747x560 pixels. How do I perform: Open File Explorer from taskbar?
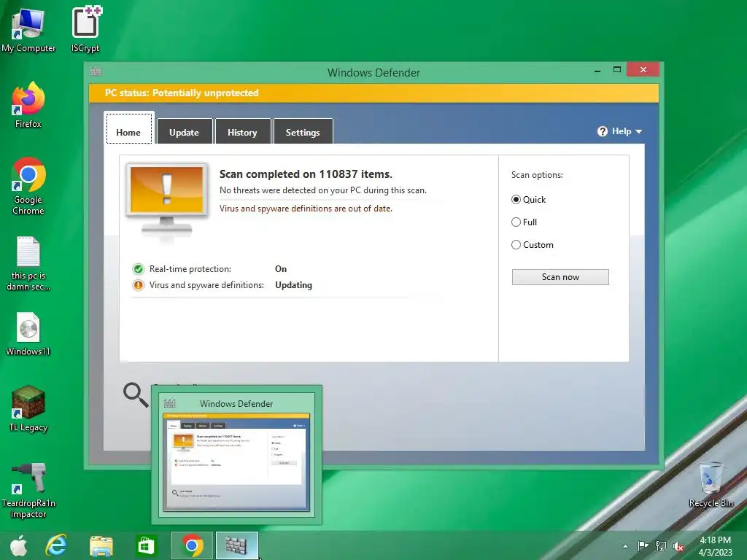(x=101, y=545)
